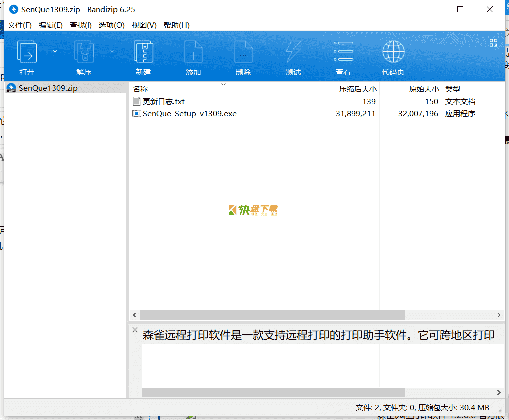Click the 应用程序 type cell
This screenshot has width=509, height=420.
click(x=460, y=113)
